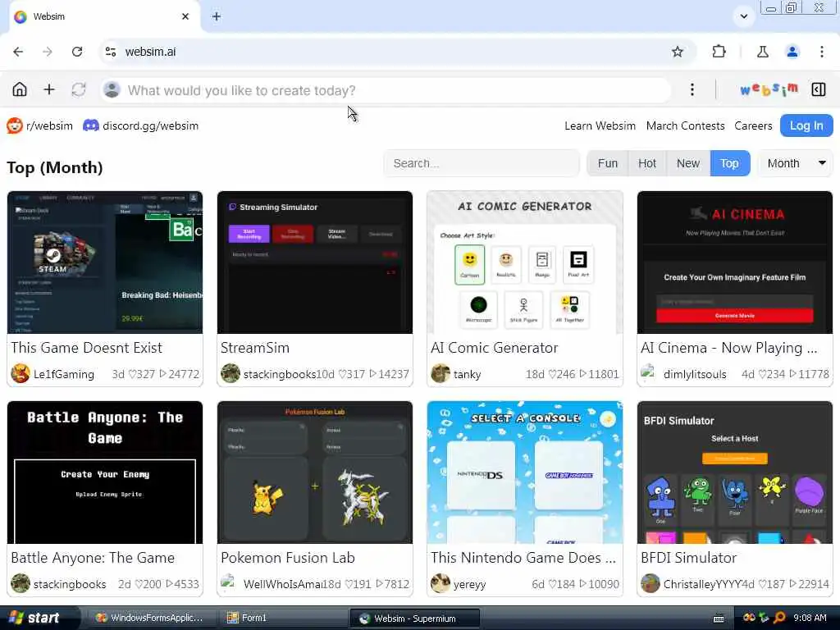Open the discord.gg/websim link

pos(141,126)
